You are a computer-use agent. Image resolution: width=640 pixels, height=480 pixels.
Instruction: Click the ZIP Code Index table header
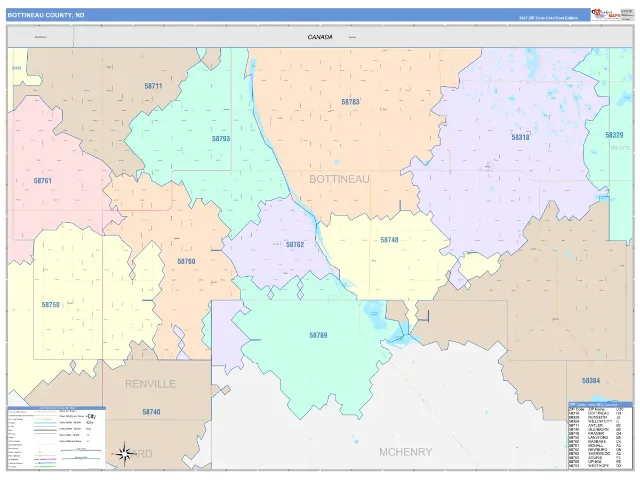pos(600,404)
